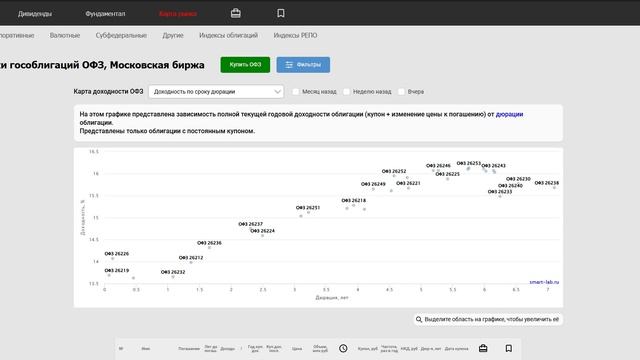Click the ОФЗ 26219 chart label
Viewport: 640px width, 360px height.
(117, 270)
